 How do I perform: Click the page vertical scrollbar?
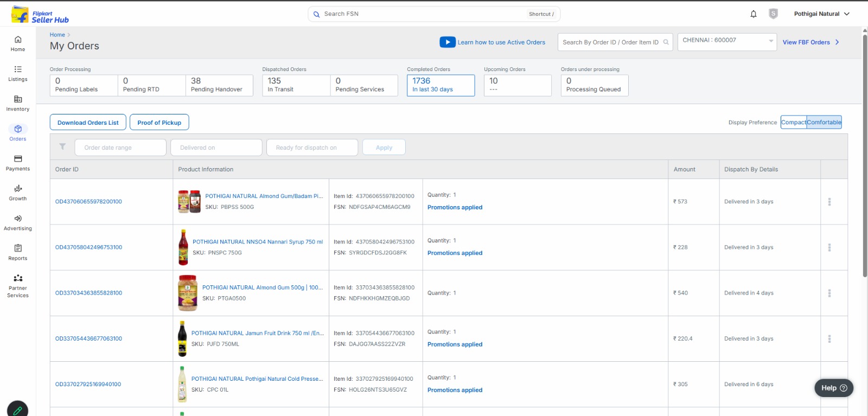(x=865, y=152)
